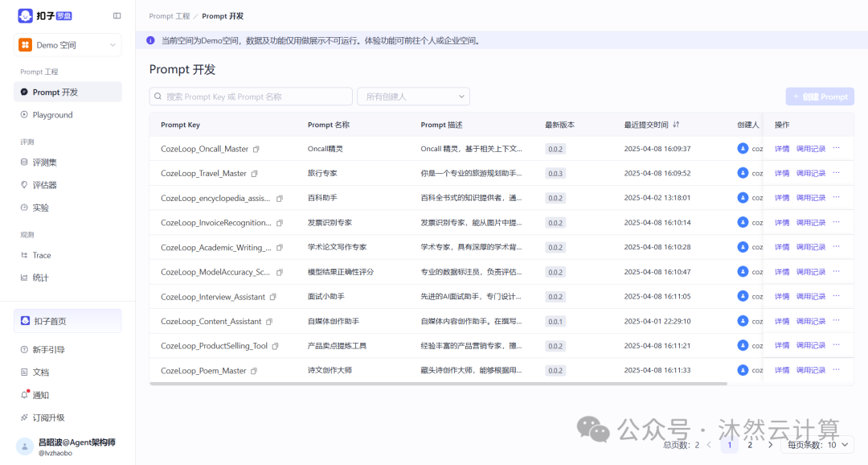The height and width of the screenshot is (465, 868).
Task: Click the prompt search input field
Action: [252, 96]
